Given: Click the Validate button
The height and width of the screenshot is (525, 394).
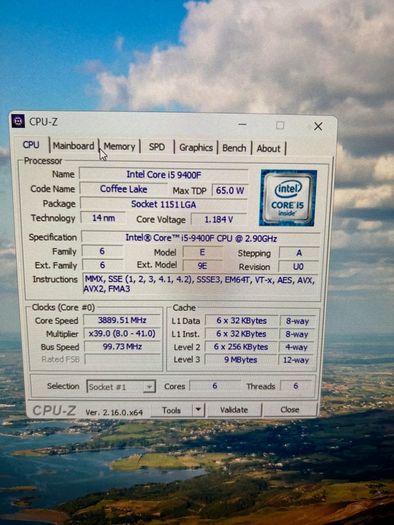Looking at the screenshot, I should [234, 410].
